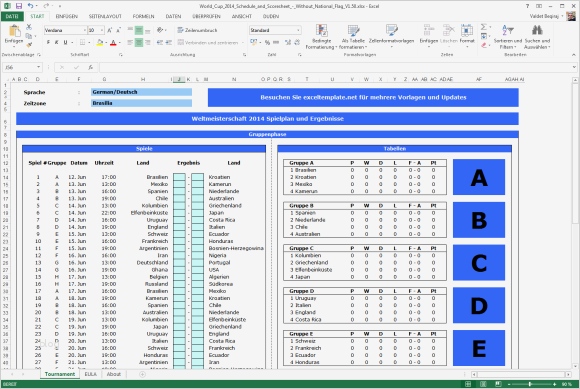580x389 pixels.
Task: Open Zellenformatvorlagen gallery
Action: point(391,37)
